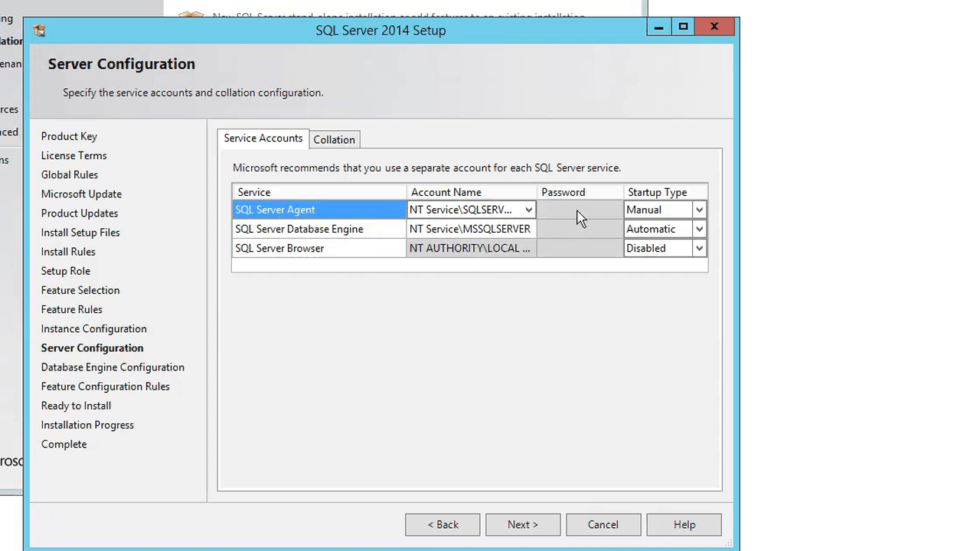
Task: Expand SQL Server Agent account name dropdown
Action: click(x=528, y=210)
